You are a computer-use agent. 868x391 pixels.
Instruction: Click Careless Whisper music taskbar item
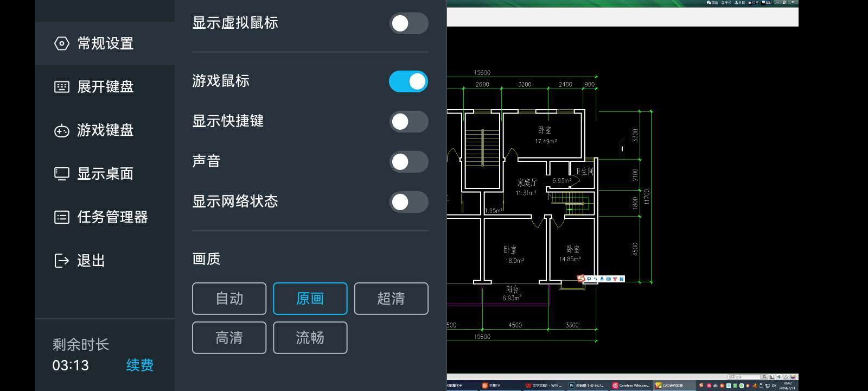(x=630, y=386)
